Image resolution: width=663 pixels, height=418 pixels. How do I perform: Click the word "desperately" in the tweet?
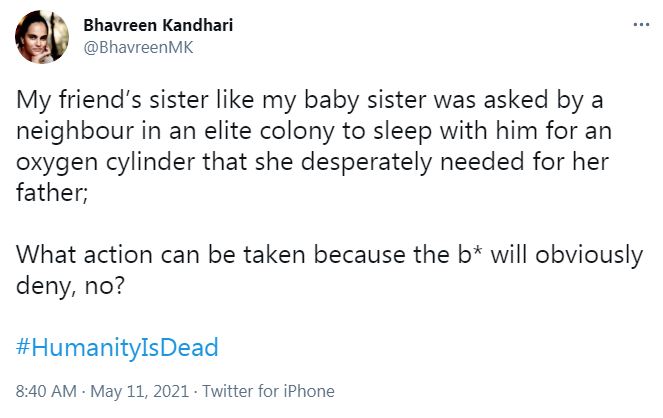[366, 163]
